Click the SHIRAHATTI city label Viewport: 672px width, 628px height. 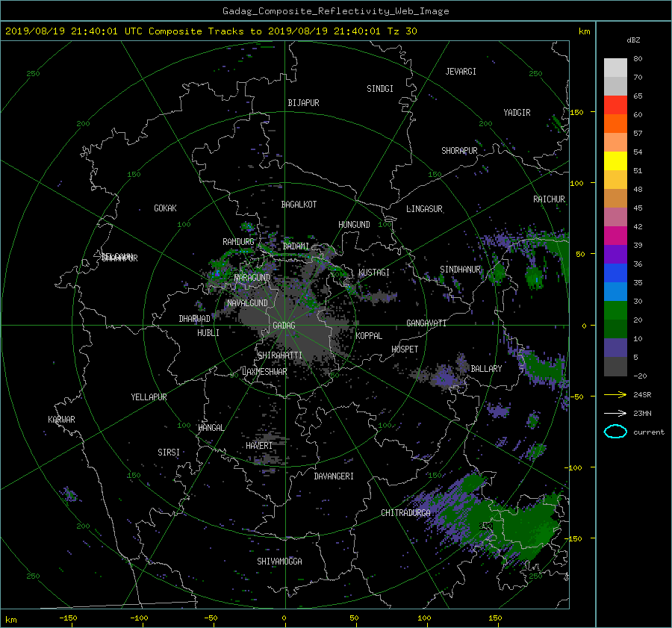pyautogui.click(x=280, y=355)
